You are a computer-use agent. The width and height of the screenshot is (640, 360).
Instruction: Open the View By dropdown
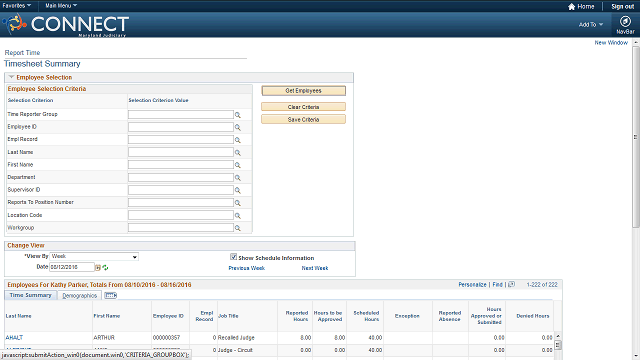click(94, 257)
